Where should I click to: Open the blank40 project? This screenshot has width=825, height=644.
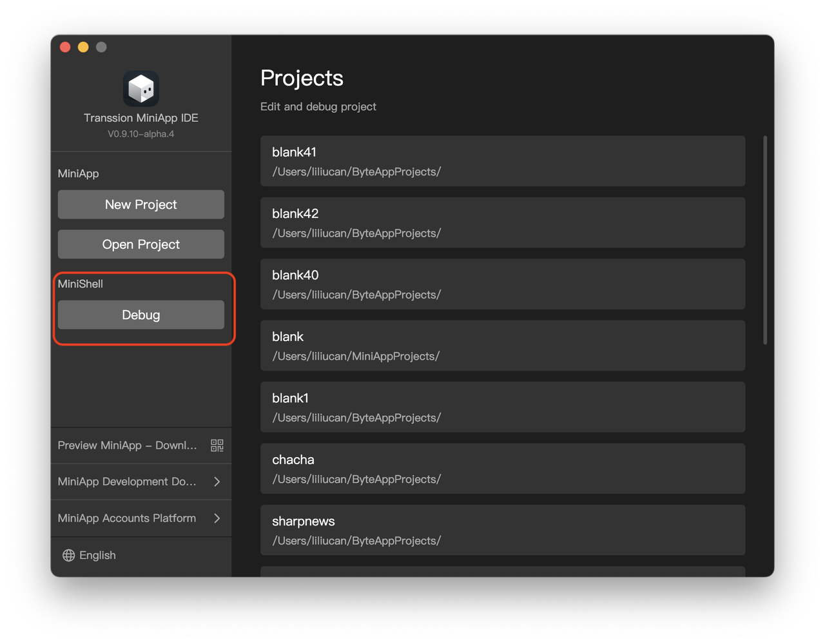[503, 284]
